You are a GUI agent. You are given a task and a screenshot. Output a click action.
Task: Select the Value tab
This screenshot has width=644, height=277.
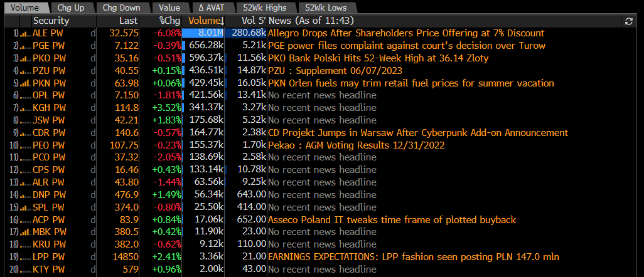coord(170,8)
